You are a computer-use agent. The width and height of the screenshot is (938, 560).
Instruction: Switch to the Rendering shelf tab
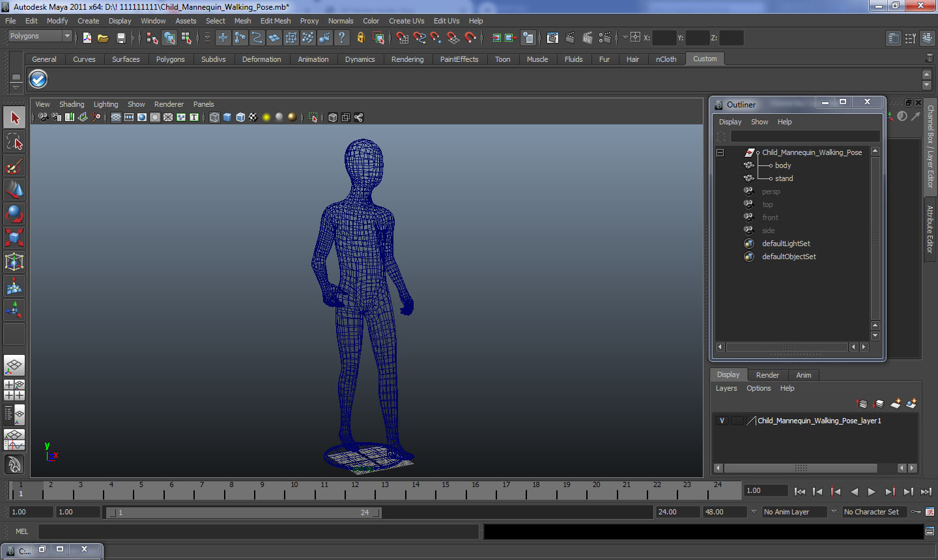click(x=407, y=59)
